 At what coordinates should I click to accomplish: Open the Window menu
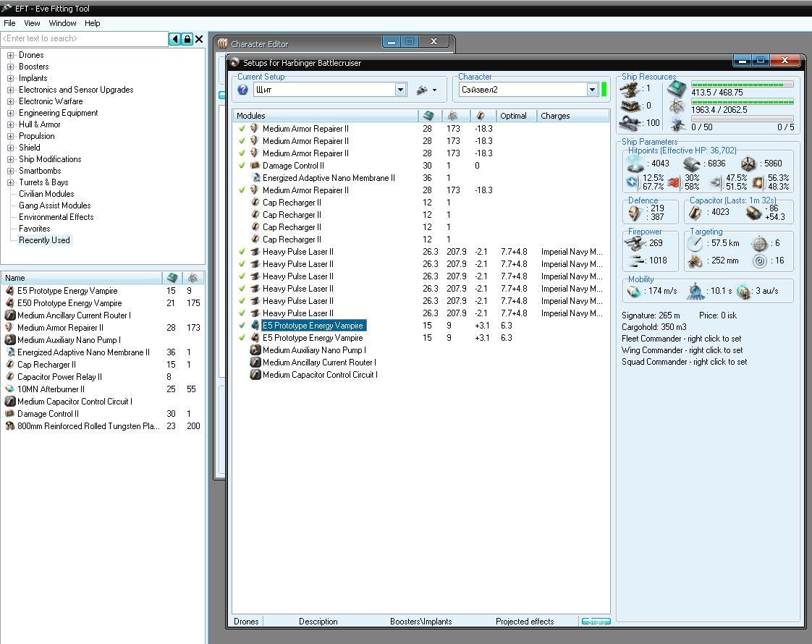(63, 23)
